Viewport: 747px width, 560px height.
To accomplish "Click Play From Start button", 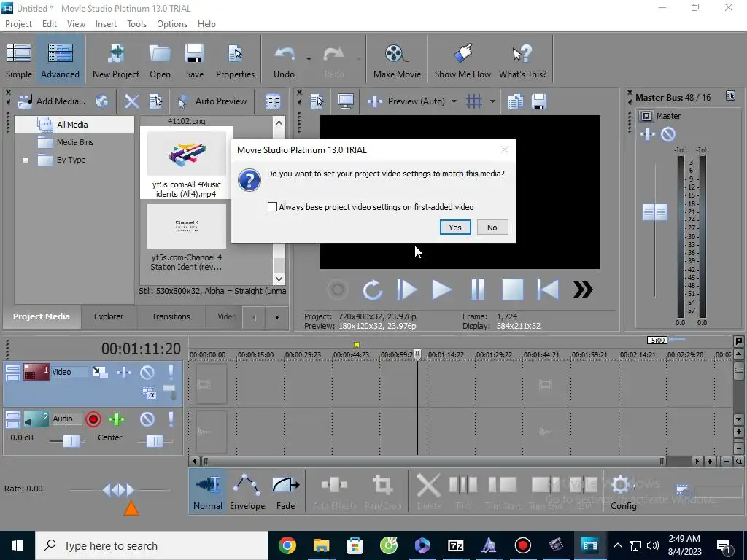I will [x=407, y=289].
